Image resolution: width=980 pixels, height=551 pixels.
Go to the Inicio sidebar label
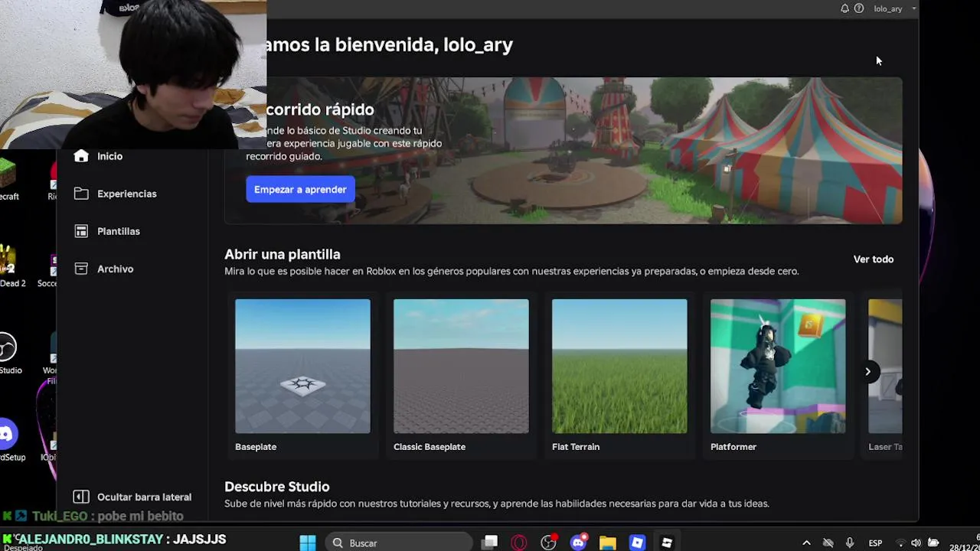point(109,156)
